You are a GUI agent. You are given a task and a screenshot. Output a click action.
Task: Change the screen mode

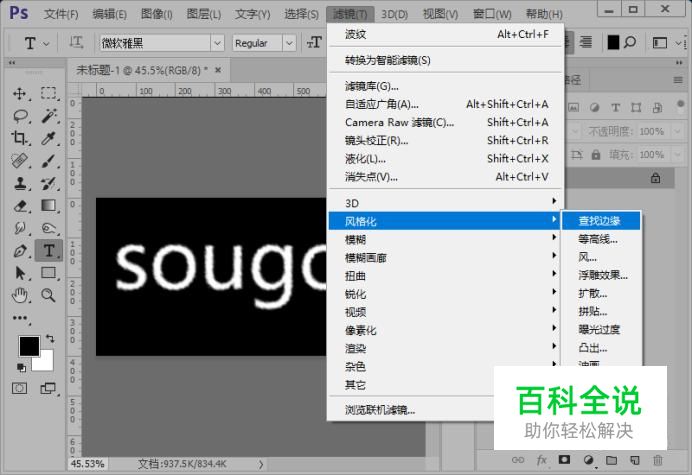click(48, 388)
